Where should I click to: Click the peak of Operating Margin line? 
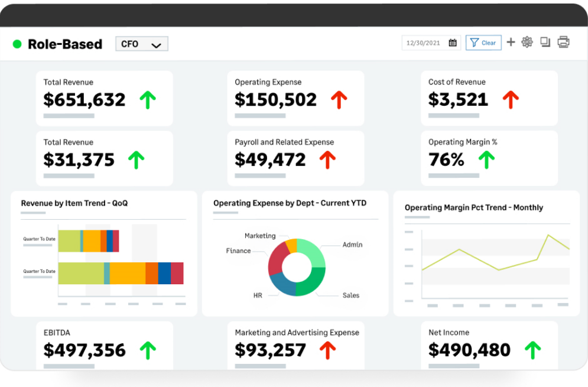coord(548,235)
